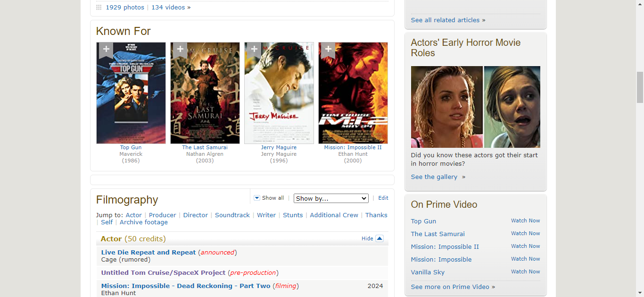Click the Hide link for Actor credits

coord(367,239)
